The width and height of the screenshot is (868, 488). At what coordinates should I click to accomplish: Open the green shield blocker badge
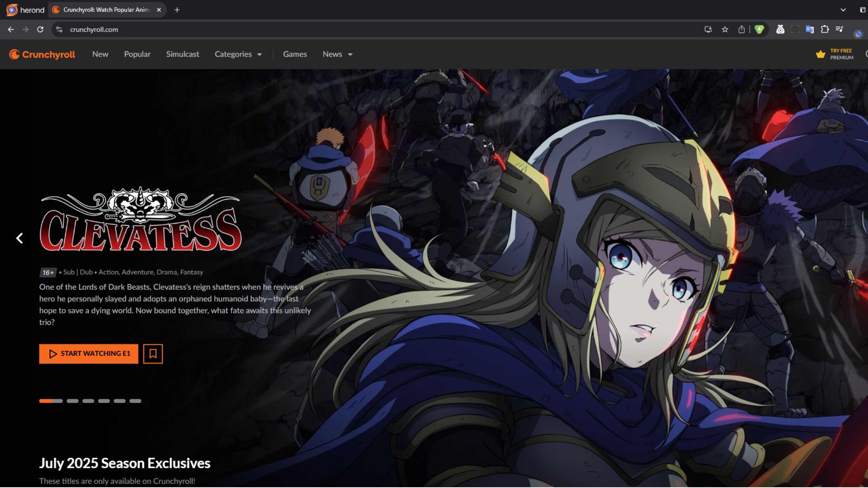tap(759, 29)
